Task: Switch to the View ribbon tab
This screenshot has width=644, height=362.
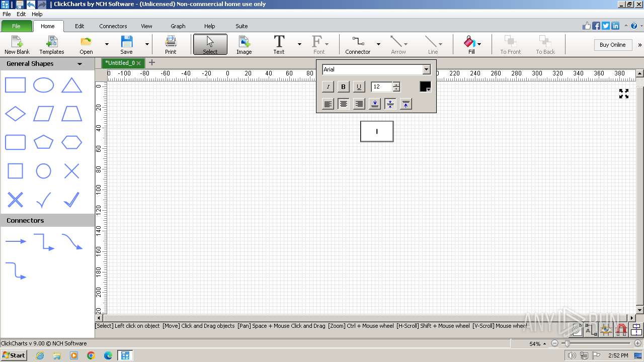Action: tap(146, 26)
